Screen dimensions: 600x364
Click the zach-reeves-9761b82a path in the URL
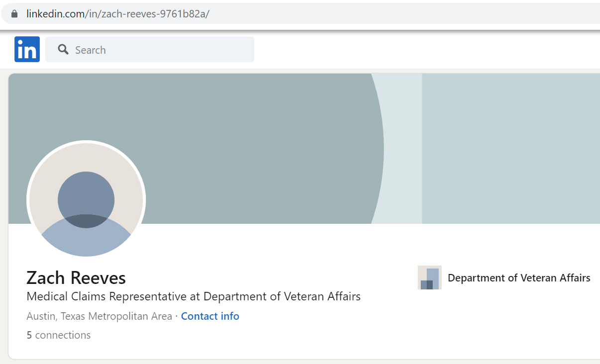point(154,14)
